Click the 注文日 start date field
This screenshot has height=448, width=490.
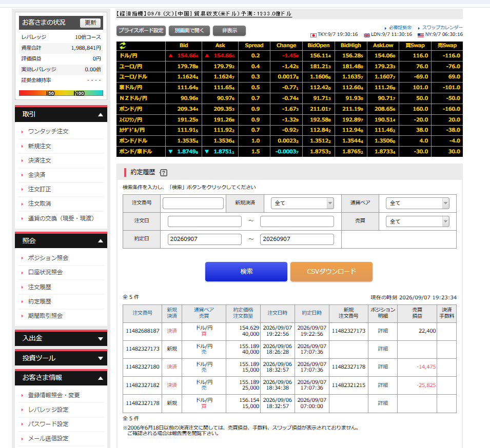[204, 221]
